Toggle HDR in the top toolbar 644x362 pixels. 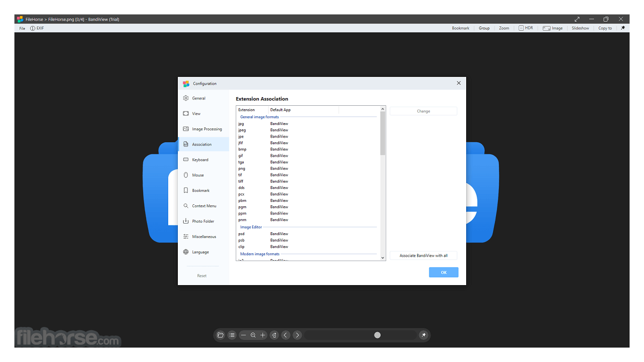[526, 28]
